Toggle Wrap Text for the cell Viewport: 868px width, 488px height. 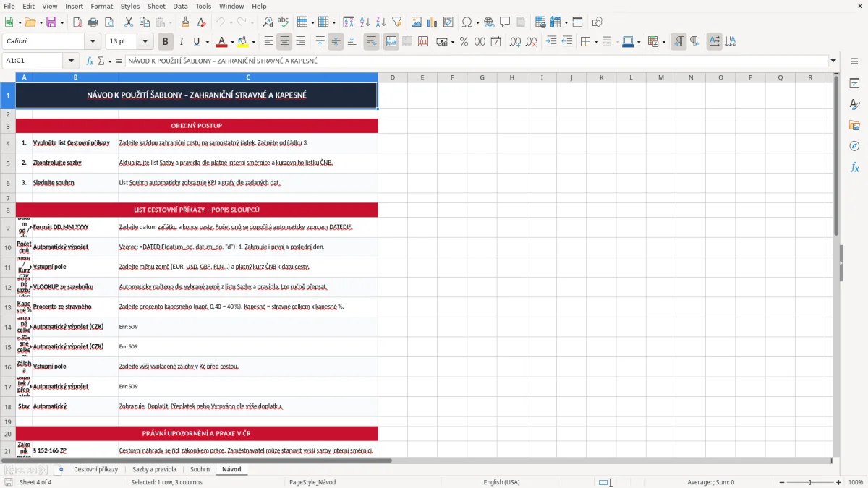(x=372, y=41)
